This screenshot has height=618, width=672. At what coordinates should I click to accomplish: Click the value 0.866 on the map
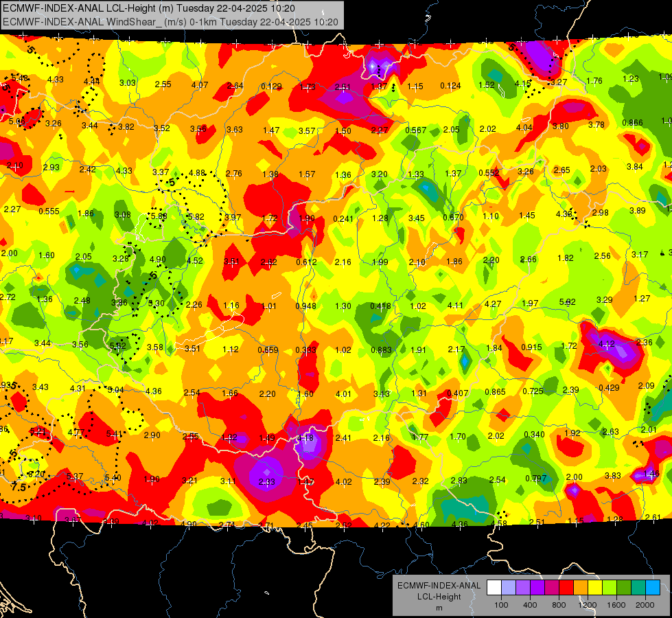[x=633, y=123]
